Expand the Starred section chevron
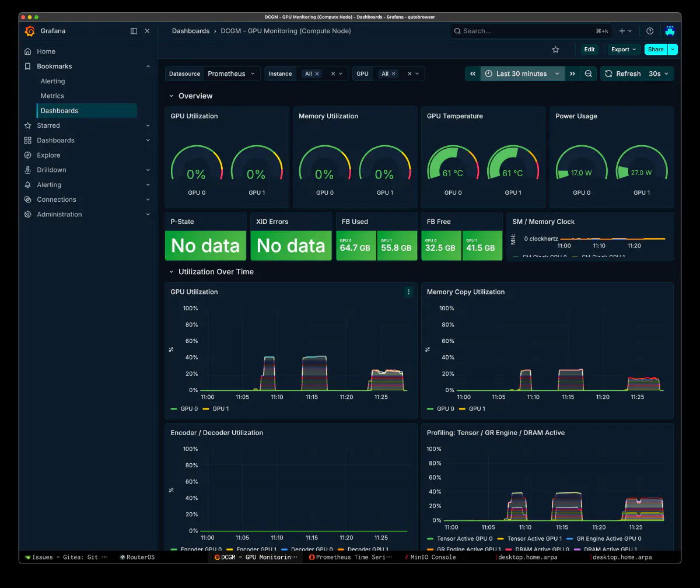The width and height of the screenshot is (700, 588). [148, 125]
